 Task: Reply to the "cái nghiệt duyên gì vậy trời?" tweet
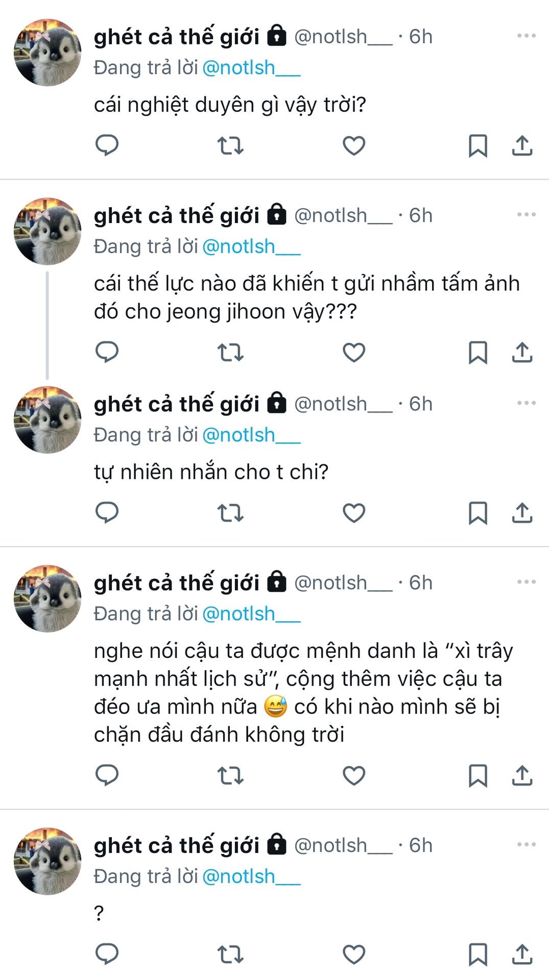click(107, 145)
